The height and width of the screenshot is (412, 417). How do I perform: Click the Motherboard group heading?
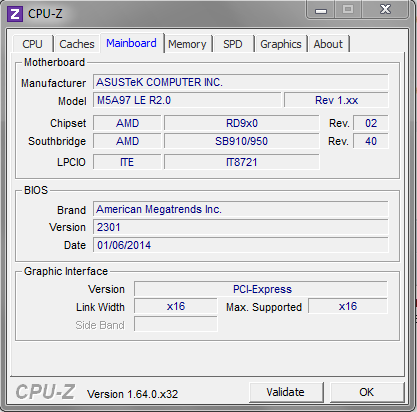(x=55, y=62)
